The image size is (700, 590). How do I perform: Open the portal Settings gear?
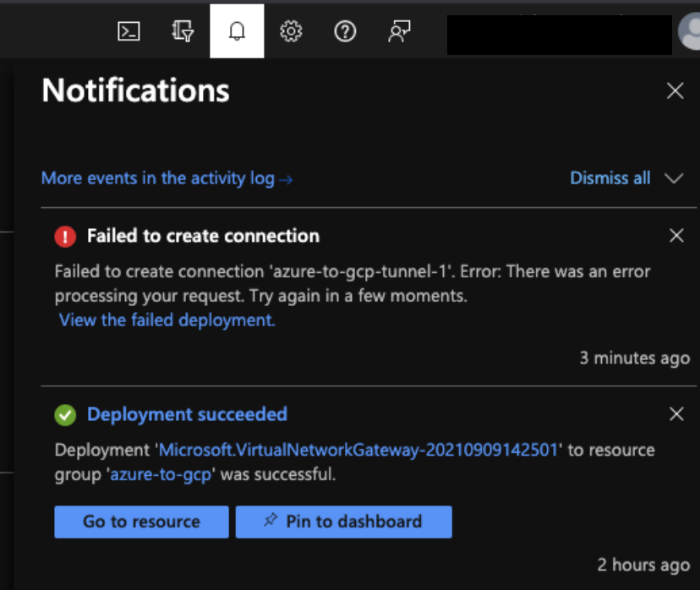291,31
